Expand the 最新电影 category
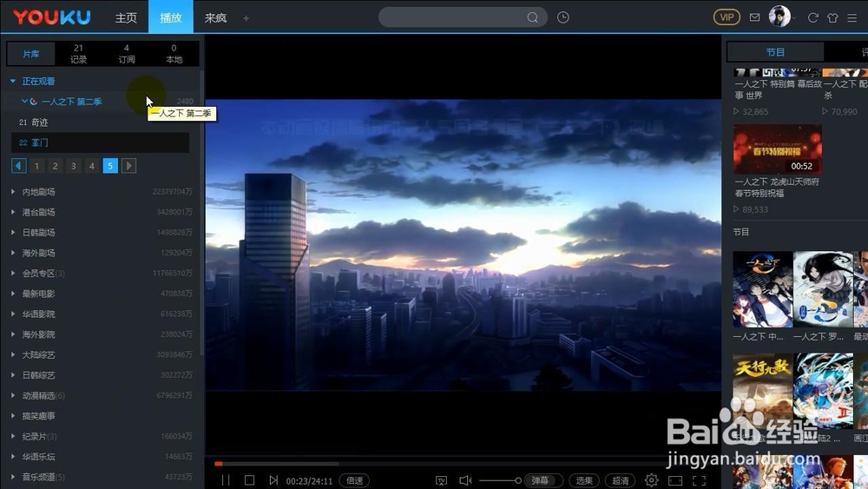Image resolution: width=868 pixels, height=489 pixels. (x=12, y=294)
